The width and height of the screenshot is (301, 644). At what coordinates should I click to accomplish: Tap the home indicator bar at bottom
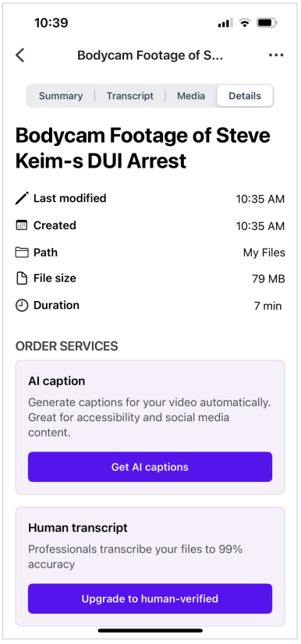pyautogui.click(x=150, y=631)
